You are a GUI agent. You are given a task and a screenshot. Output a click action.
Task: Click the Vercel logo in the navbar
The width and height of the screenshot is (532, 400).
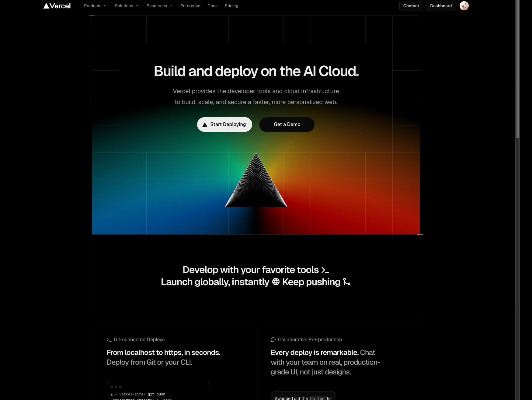click(57, 6)
